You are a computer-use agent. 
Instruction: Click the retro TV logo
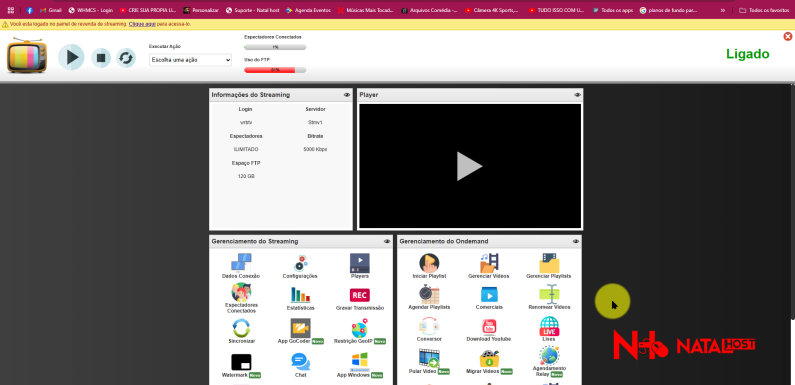pyautogui.click(x=27, y=55)
